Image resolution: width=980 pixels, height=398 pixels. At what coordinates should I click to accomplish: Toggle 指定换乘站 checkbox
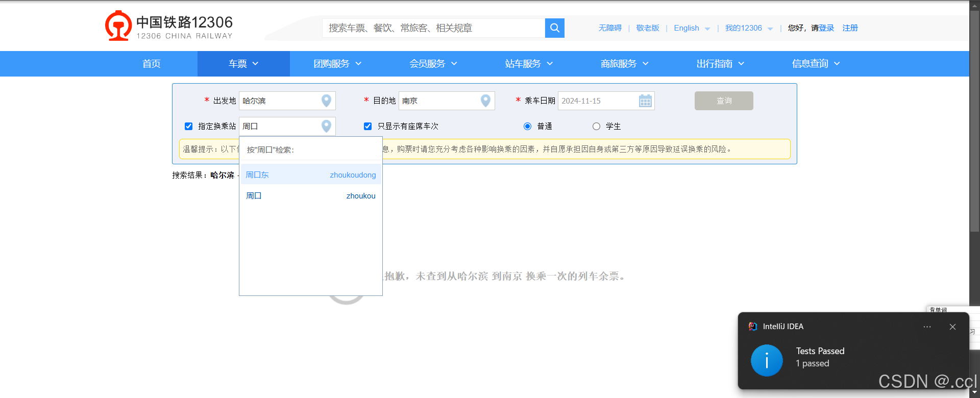click(188, 126)
